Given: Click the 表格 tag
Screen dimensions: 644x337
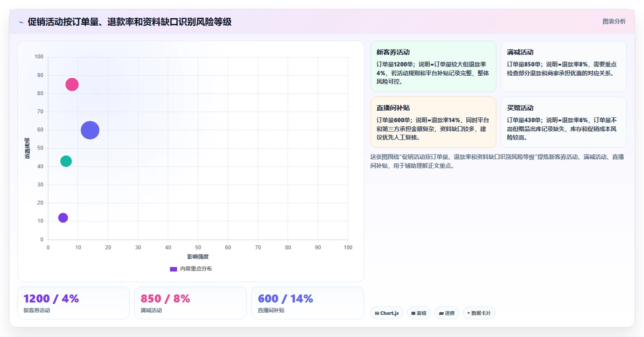Looking at the screenshot, I should [419, 313].
